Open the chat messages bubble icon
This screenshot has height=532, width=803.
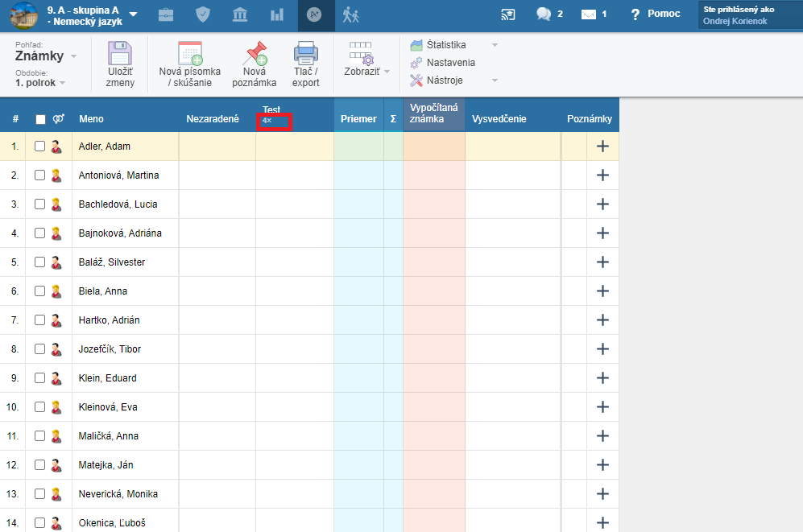(544, 14)
